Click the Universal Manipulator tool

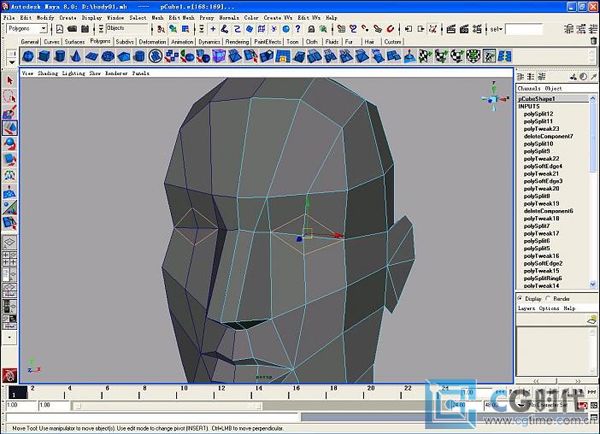pos(10,175)
